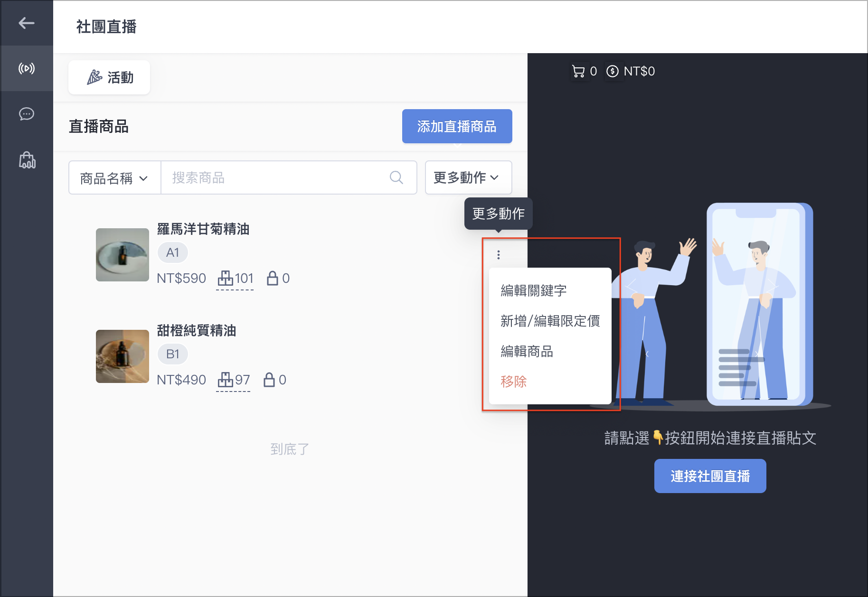Click the A1 keyword tag
The width and height of the screenshot is (868, 597).
[x=173, y=252]
